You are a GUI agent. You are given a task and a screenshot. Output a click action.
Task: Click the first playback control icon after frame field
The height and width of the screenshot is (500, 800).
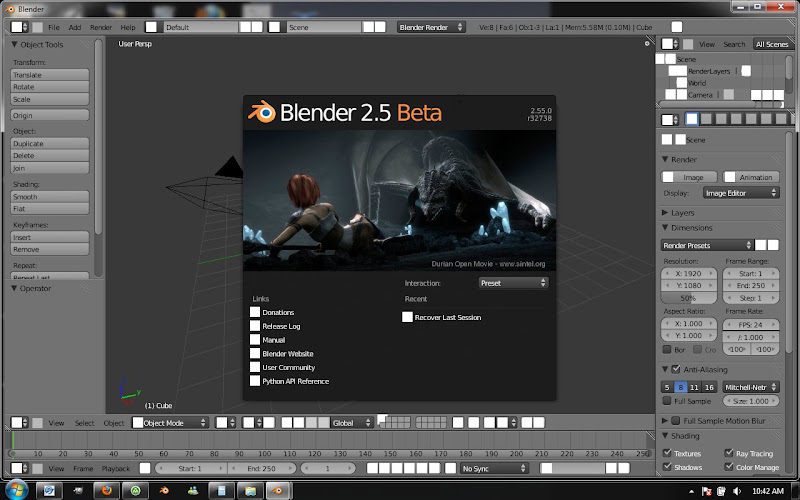(372, 468)
